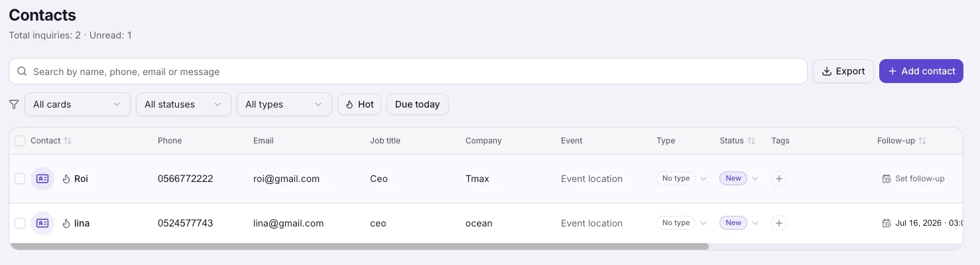Open the All cards dropdown
The height and width of the screenshot is (265, 980).
click(x=78, y=104)
